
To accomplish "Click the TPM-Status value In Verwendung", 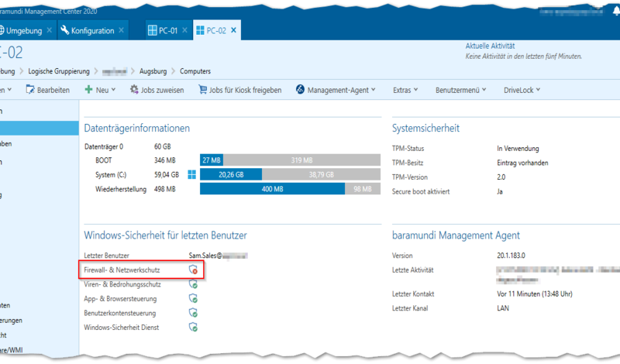I will (518, 149).
